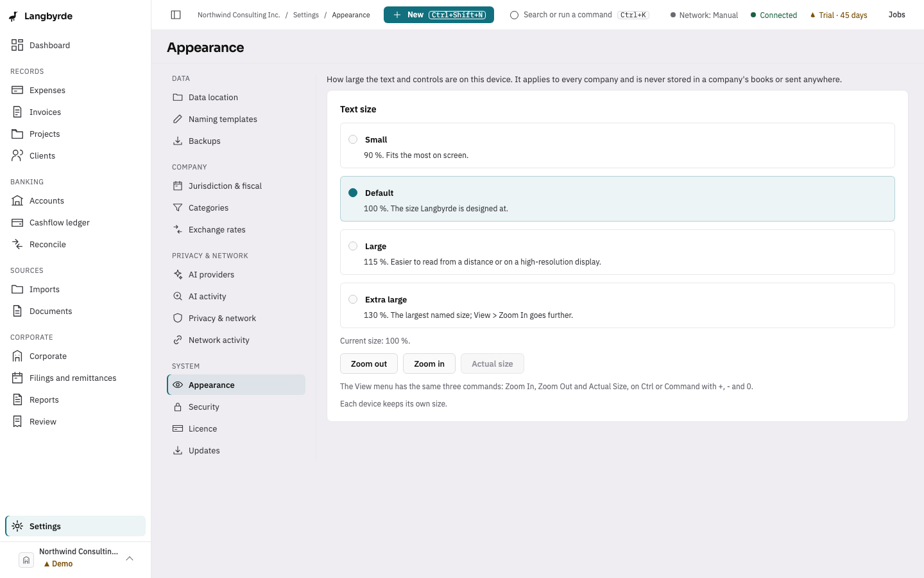Image resolution: width=924 pixels, height=578 pixels.
Task: Click the Northwind Consulting Inc. breadcrumb
Action: pyautogui.click(x=239, y=15)
